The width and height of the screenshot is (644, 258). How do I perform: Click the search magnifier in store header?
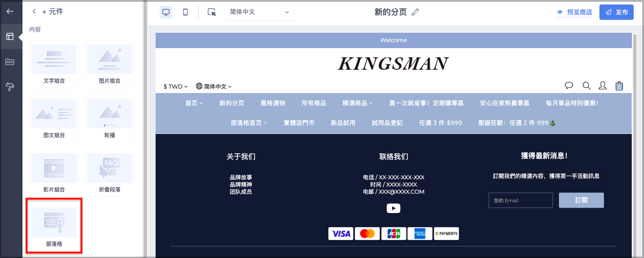[586, 85]
